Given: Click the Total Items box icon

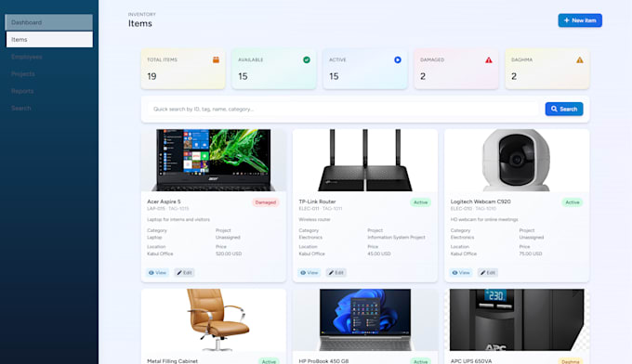Looking at the screenshot, I should point(216,60).
